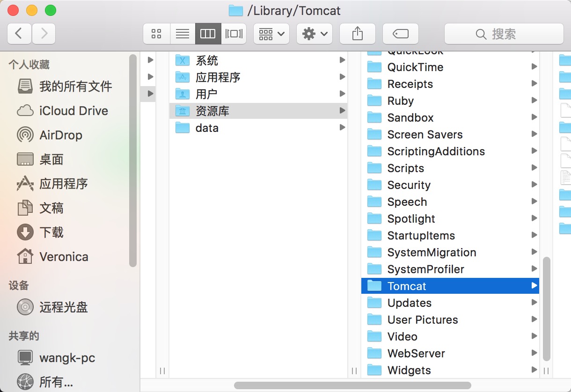
Task: Select 远程光盘 under 设备
Action: [52, 307]
